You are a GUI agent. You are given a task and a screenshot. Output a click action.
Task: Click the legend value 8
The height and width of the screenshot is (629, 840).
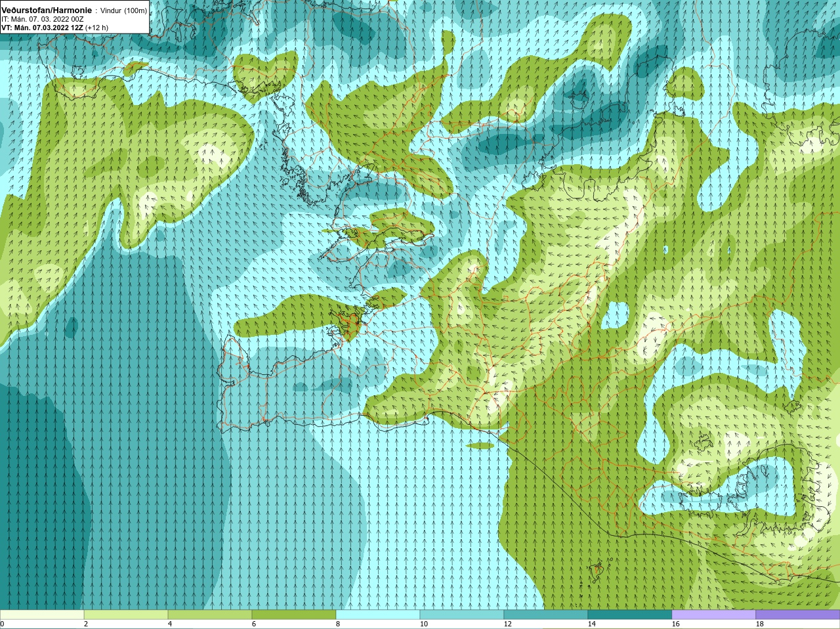[x=338, y=624]
